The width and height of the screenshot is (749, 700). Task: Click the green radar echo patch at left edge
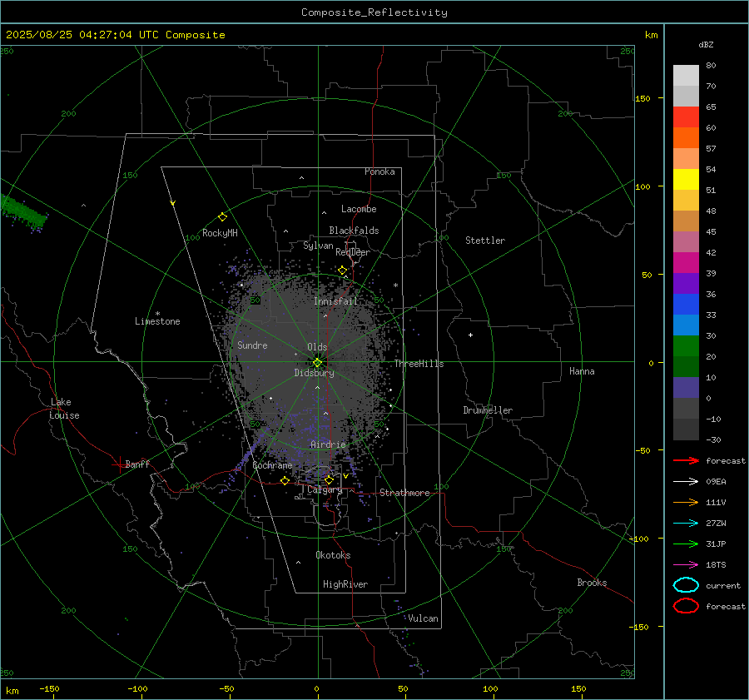[x=23, y=213]
